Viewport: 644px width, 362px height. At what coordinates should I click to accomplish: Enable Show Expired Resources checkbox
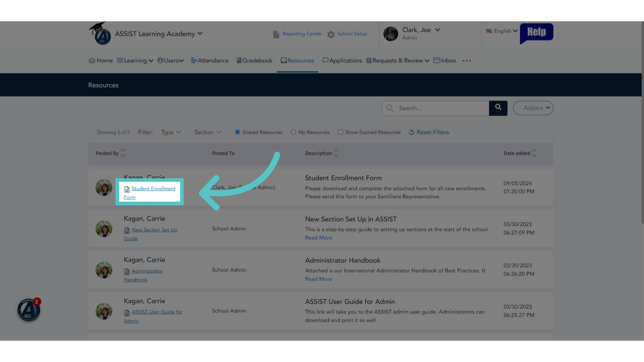tap(340, 132)
